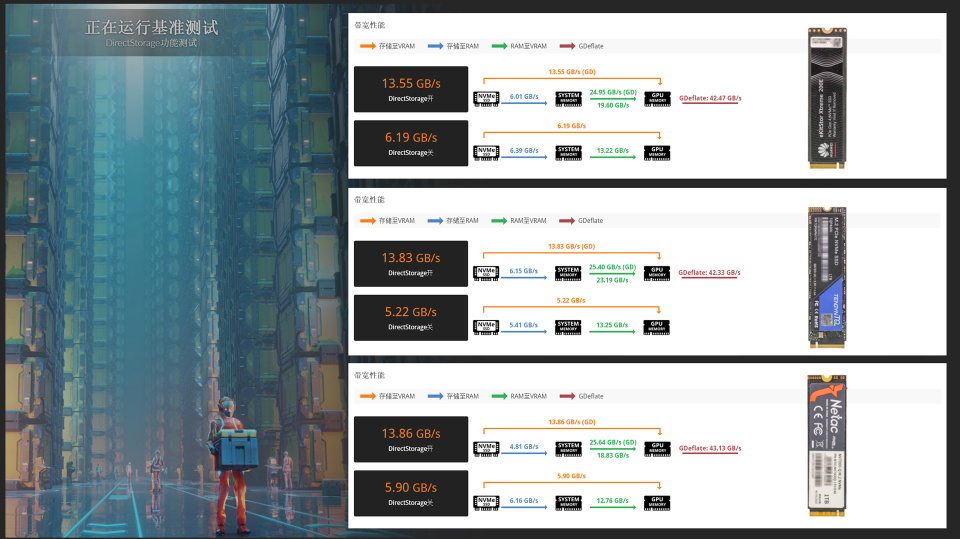Select the 6.19 GB/s DirectStorage off result box
Screen dimensions: 960x539
[411, 143]
